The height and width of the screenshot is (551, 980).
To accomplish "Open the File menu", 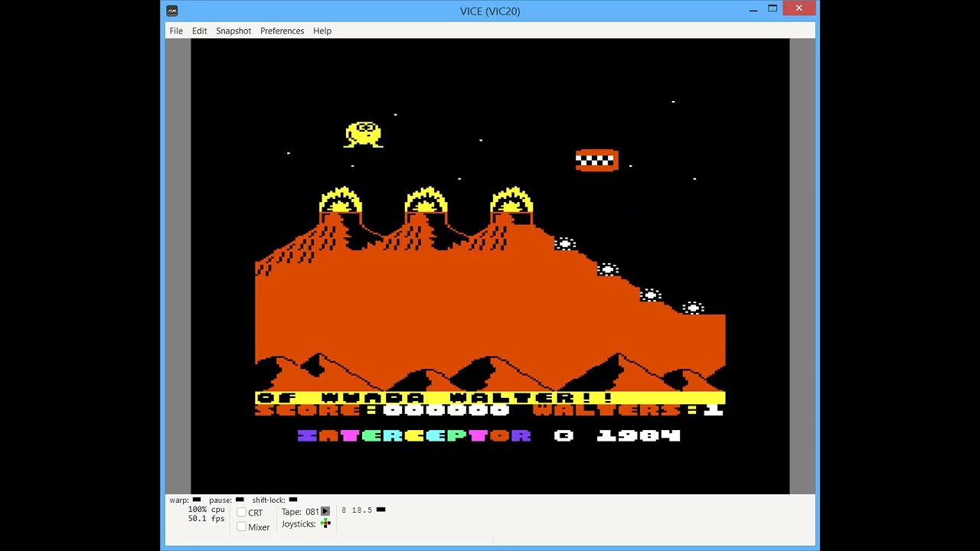I will click(176, 31).
